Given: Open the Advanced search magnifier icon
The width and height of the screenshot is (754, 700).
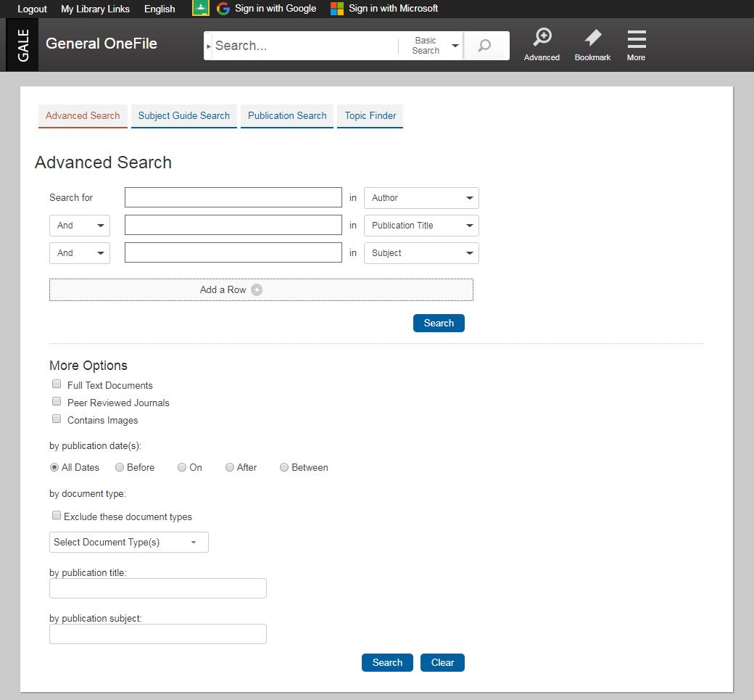Looking at the screenshot, I should tap(542, 38).
